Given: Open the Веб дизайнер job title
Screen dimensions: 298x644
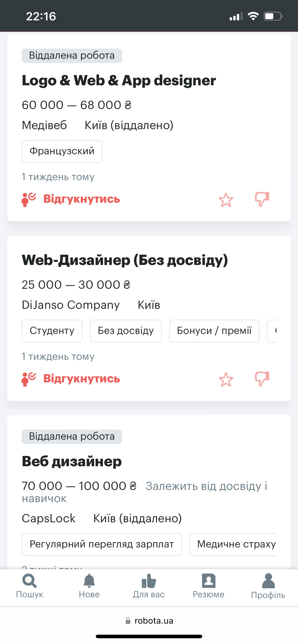Looking at the screenshot, I should click(72, 461).
